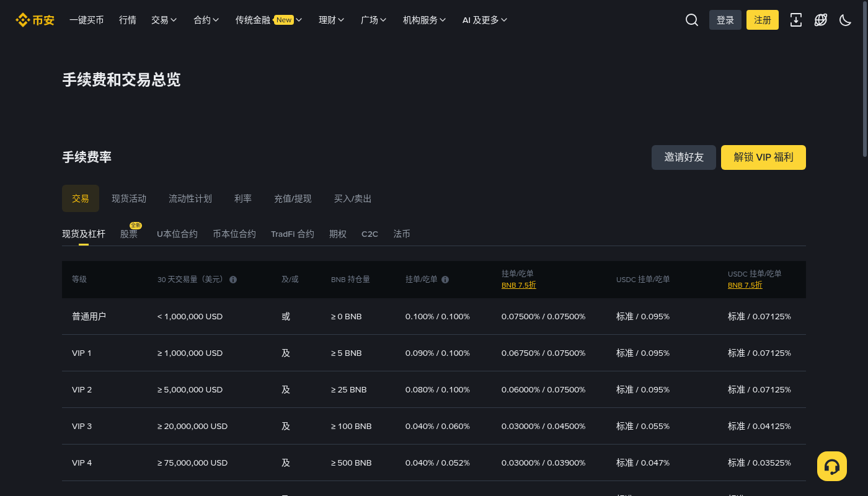Screen dimensions: 868x496
Task: Select the 法币 sub-tab
Action: click(x=402, y=234)
